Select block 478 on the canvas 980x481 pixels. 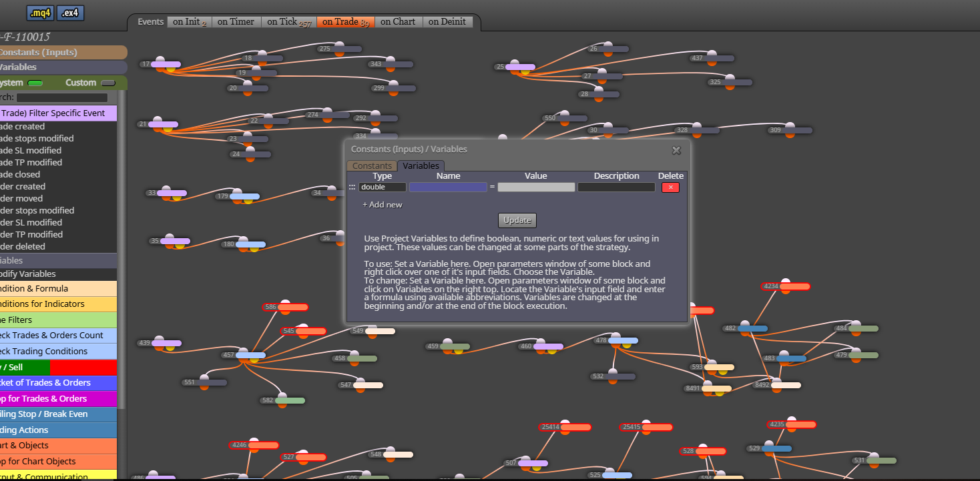pyautogui.click(x=616, y=341)
